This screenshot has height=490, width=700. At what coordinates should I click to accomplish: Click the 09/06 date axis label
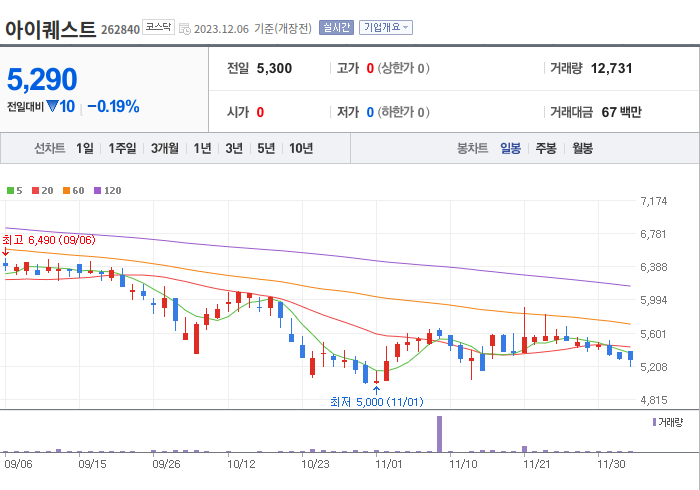click(x=18, y=464)
